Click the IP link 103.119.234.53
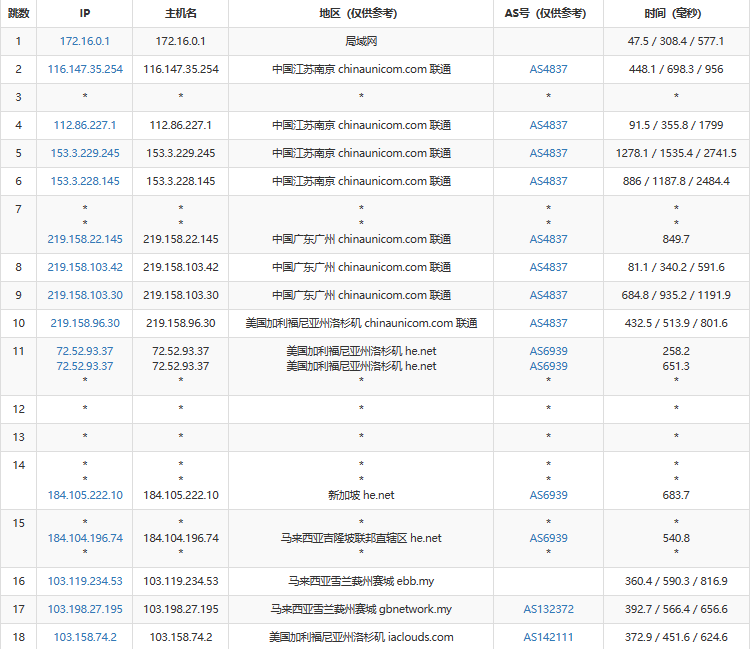The image size is (750, 649). coord(85,581)
